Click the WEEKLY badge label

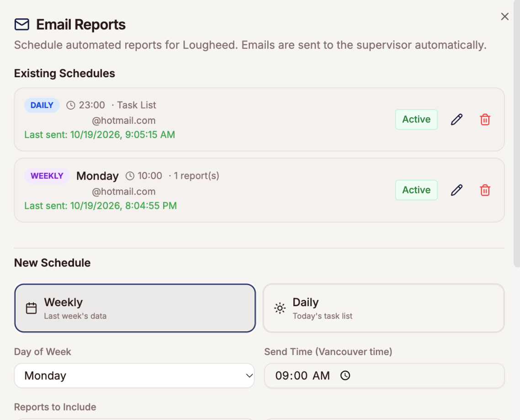click(47, 176)
